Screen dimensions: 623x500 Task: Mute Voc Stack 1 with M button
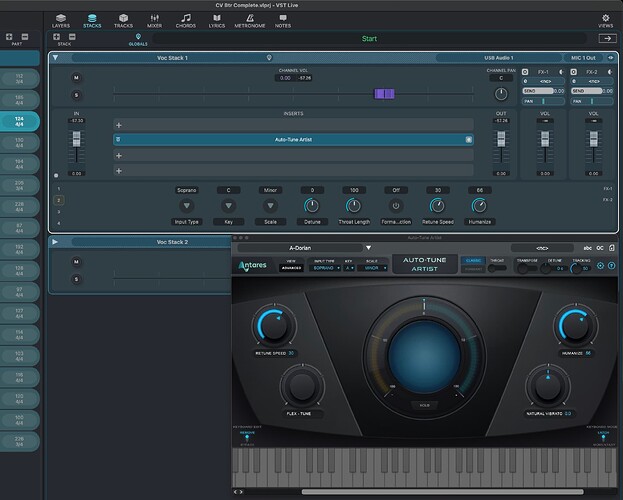click(x=76, y=77)
